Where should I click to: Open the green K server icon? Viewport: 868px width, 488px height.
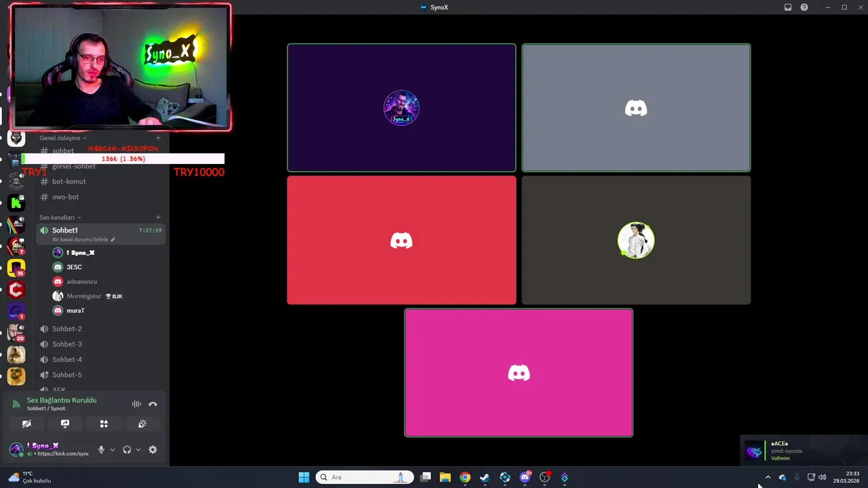click(16, 202)
